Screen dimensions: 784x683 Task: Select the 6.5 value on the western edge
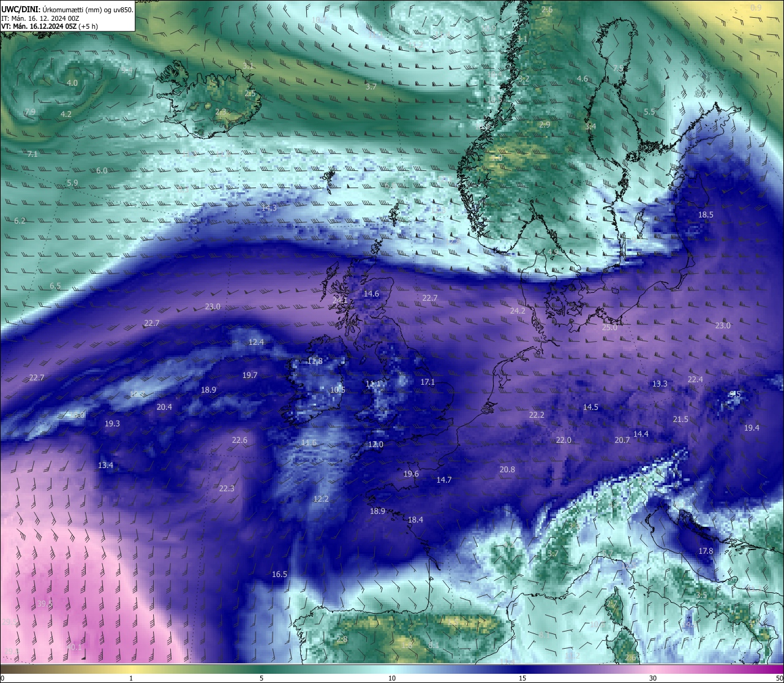tap(55, 286)
